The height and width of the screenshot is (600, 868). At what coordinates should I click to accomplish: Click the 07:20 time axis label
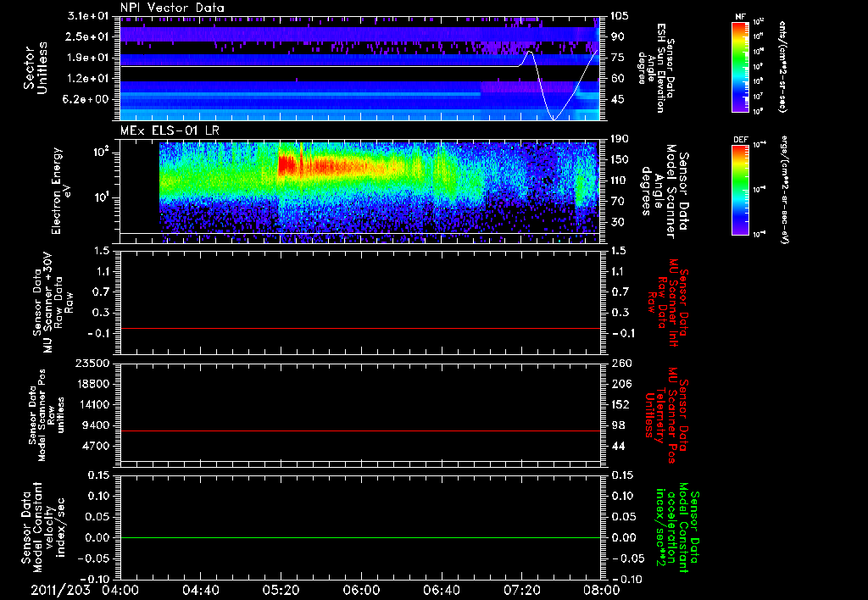click(522, 590)
